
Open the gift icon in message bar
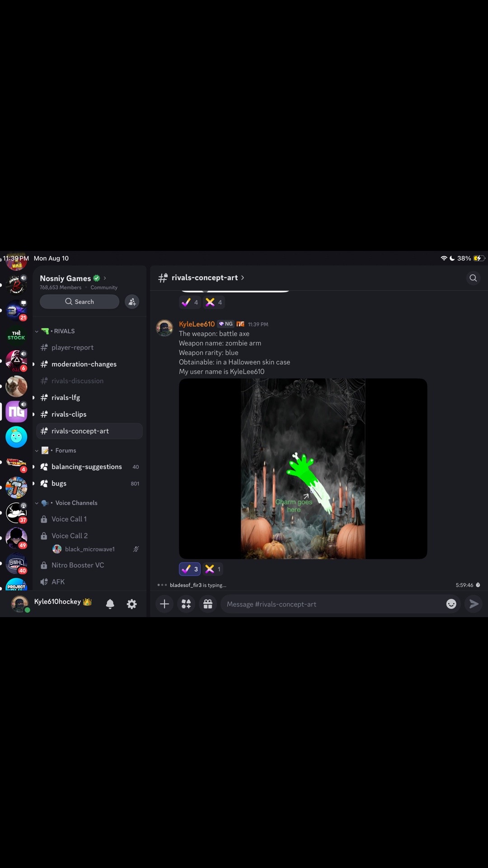[208, 604]
